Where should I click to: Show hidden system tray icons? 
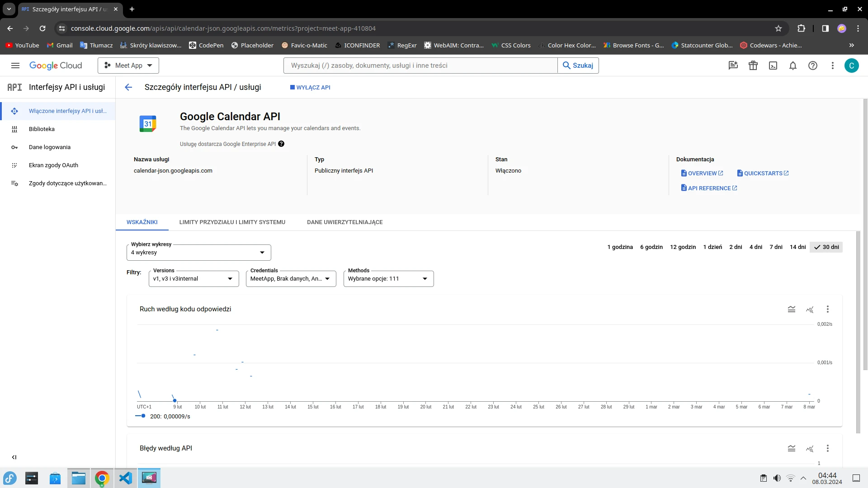coord(803,478)
